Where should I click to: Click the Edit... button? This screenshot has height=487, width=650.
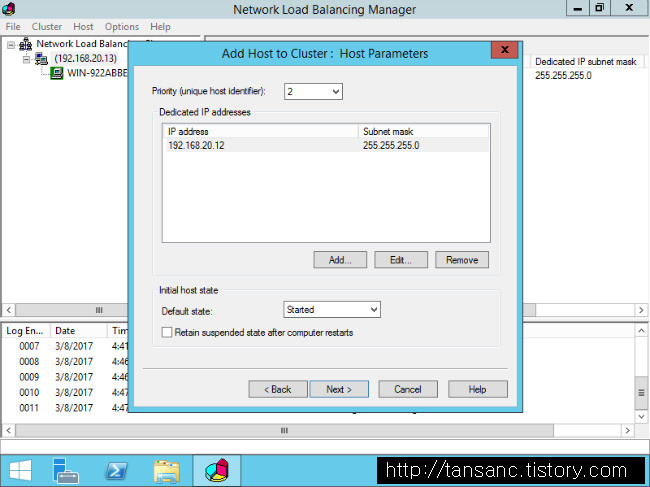(401, 260)
